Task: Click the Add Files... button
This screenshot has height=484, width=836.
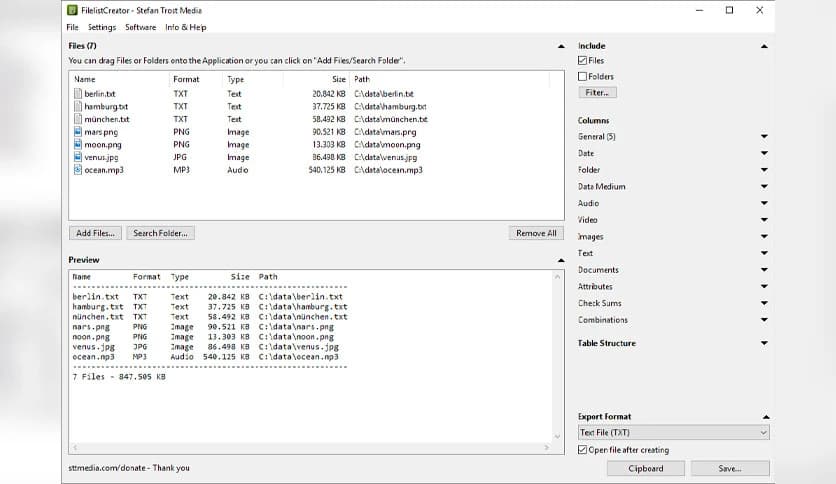Action: coord(95,233)
